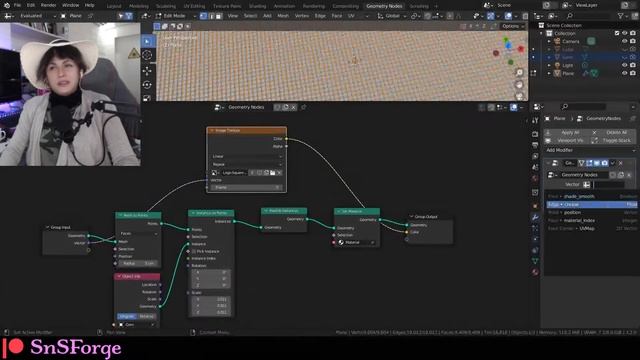Pick the Scale tool in viewport toolbar
The image size is (640, 360).
pyautogui.click(x=147, y=98)
